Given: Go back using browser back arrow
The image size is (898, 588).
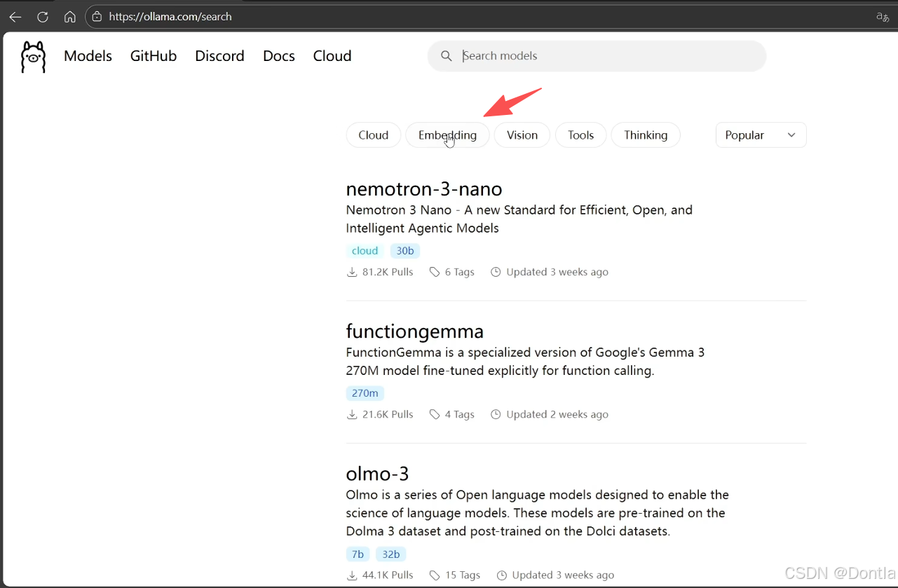Looking at the screenshot, I should [15, 17].
